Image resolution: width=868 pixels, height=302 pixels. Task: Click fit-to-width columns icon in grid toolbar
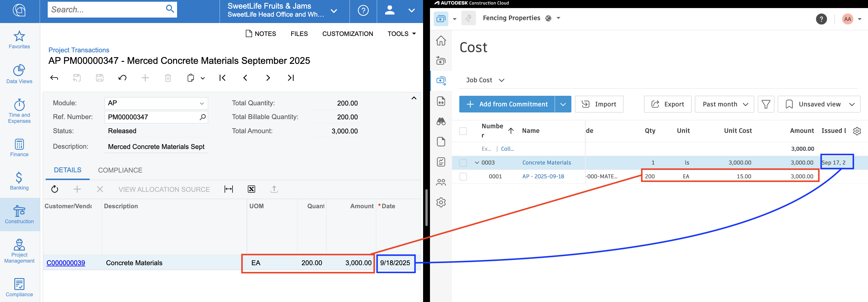click(228, 189)
